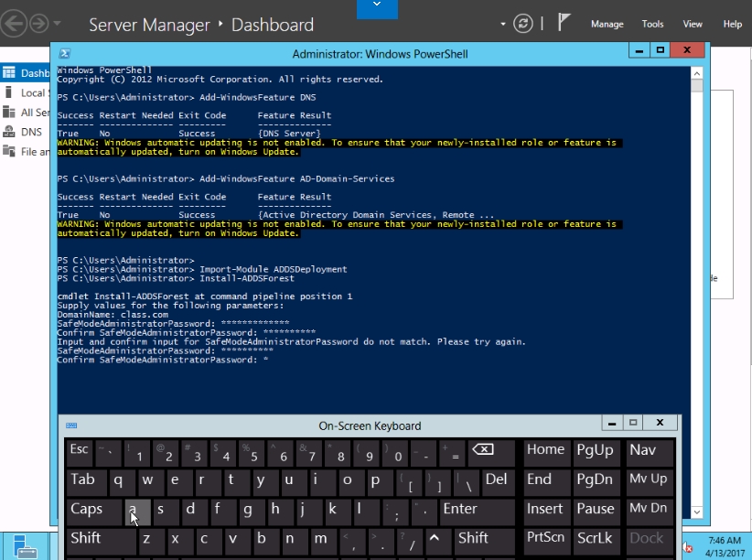Toggle the ScrLk key
Viewport: 752px width, 560px height.
(x=595, y=538)
